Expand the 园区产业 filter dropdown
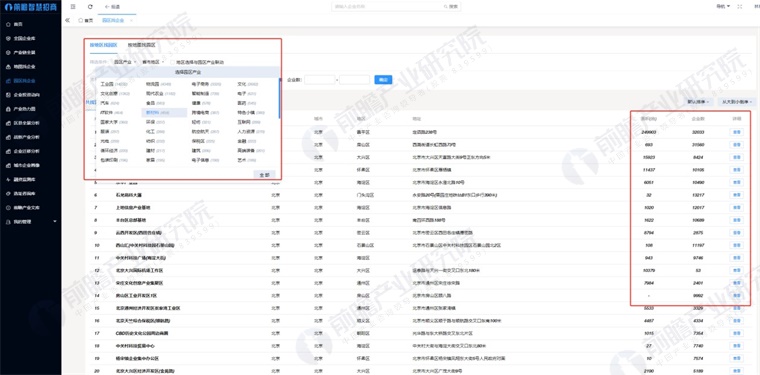Image resolution: width=760 pixels, height=375 pixels. tap(123, 62)
